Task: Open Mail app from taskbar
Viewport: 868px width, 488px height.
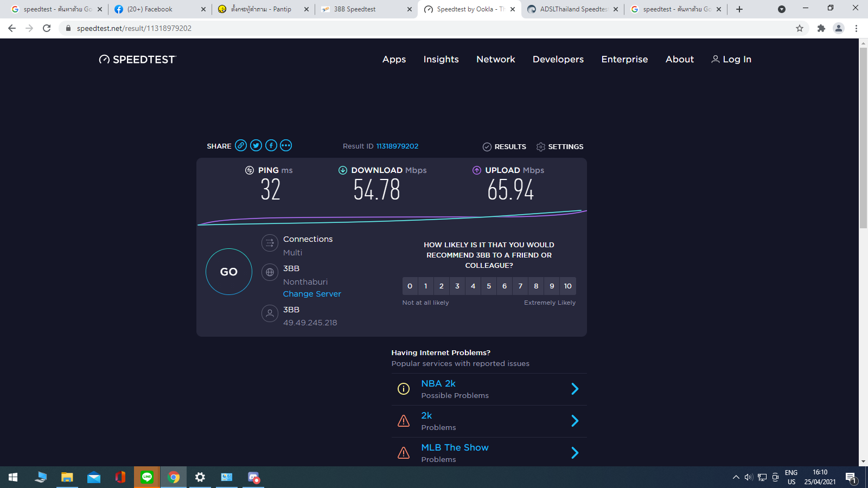Action: pyautogui.click(x=94, y=477)
